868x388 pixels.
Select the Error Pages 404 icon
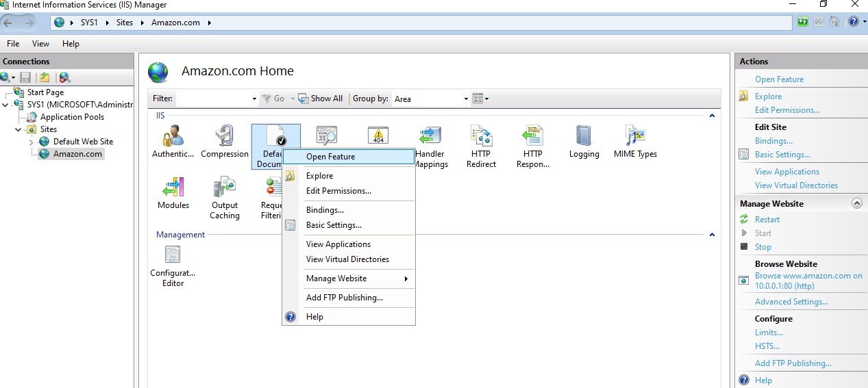[x=378, y=135]
